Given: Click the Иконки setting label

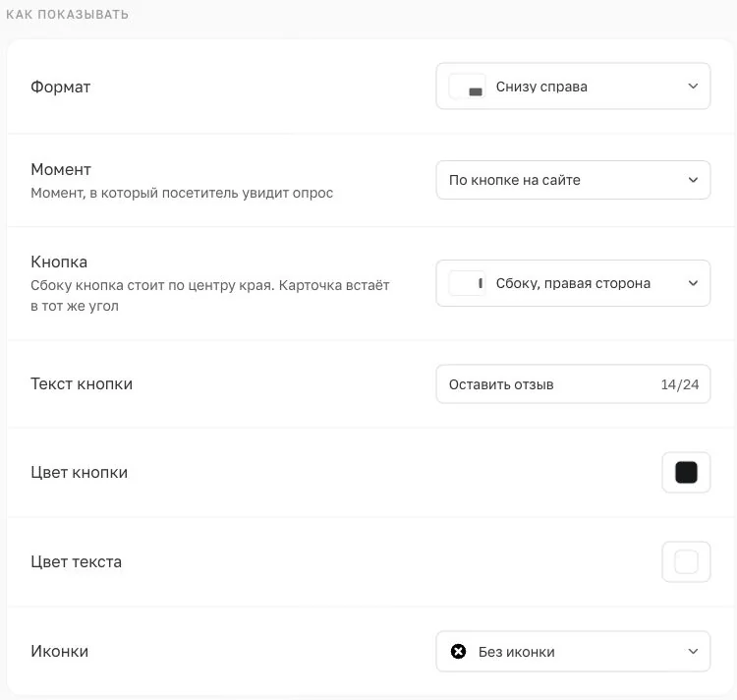Looking at the screenshot, I should coord(59,651).
